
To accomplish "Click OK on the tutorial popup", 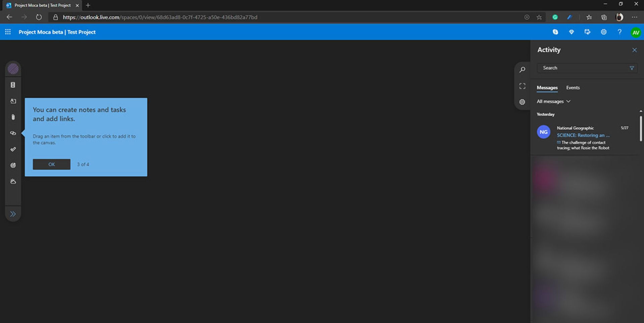I will click(x=51, y=164).
